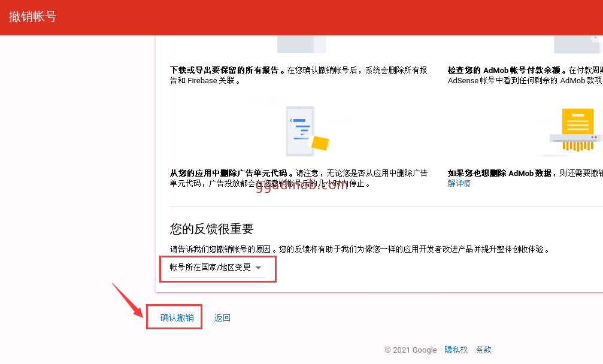
Task: Expand the dropdown arrow beside 帐号所在国家/地区变更
Action: 258,268
